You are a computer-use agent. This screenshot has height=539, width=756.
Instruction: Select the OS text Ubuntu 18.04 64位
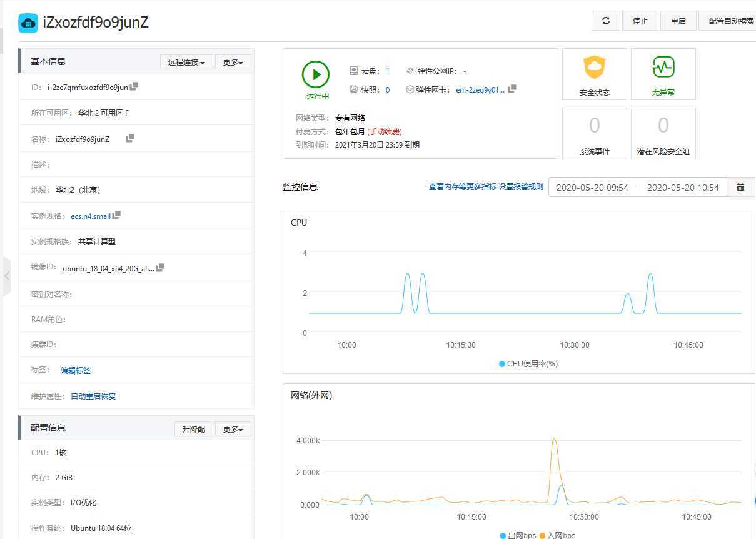click(101, 528)
